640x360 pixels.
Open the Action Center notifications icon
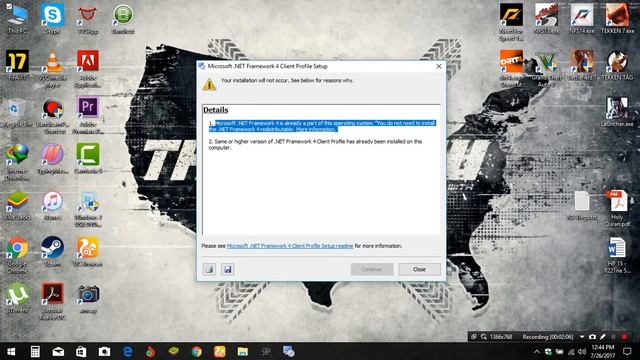[628, 352]
